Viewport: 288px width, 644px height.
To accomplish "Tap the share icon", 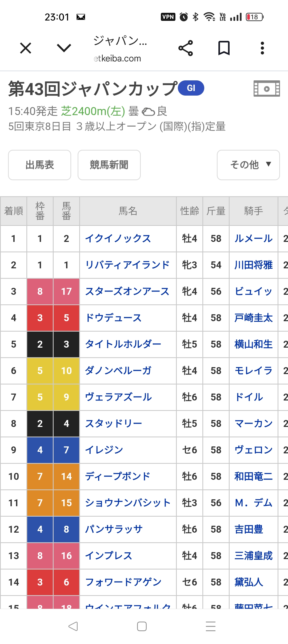I will [186, 48].
